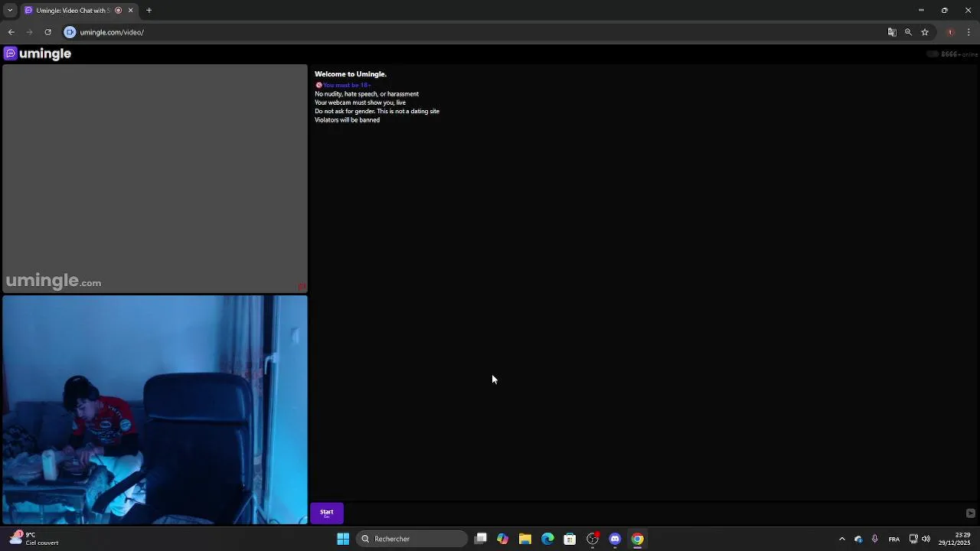Click 'Your webcam must show you, live'
980x551 pixels.
[x=360, y=103]
